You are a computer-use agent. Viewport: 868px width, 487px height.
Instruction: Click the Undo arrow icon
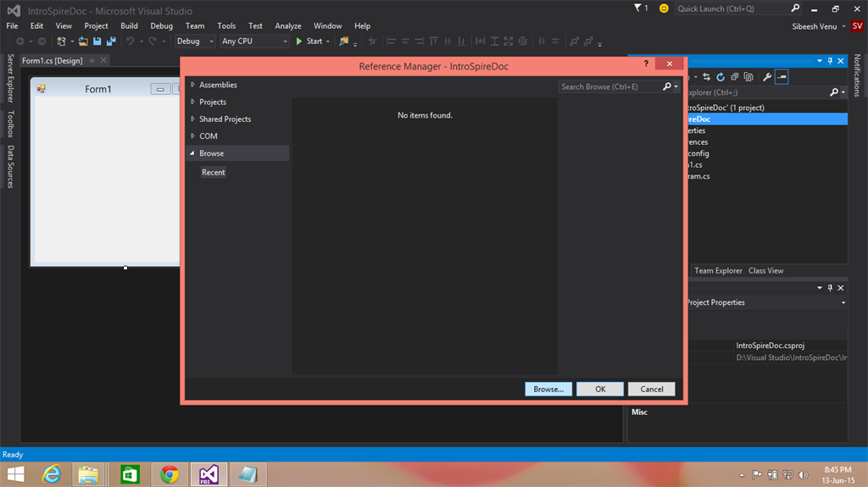click(130, 41)
